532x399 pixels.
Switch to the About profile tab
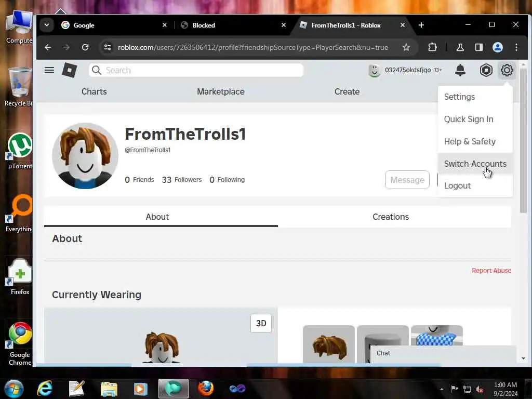157,217
